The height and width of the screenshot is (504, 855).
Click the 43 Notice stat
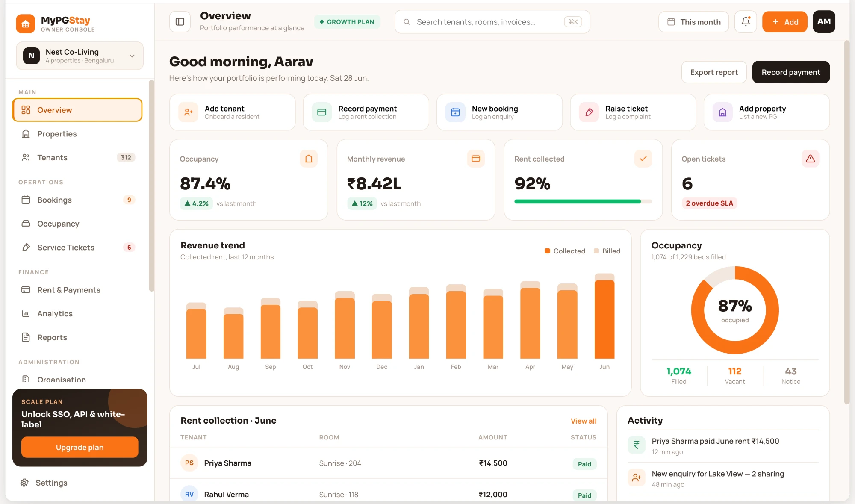pyautogui.click(x=790, y=376)
